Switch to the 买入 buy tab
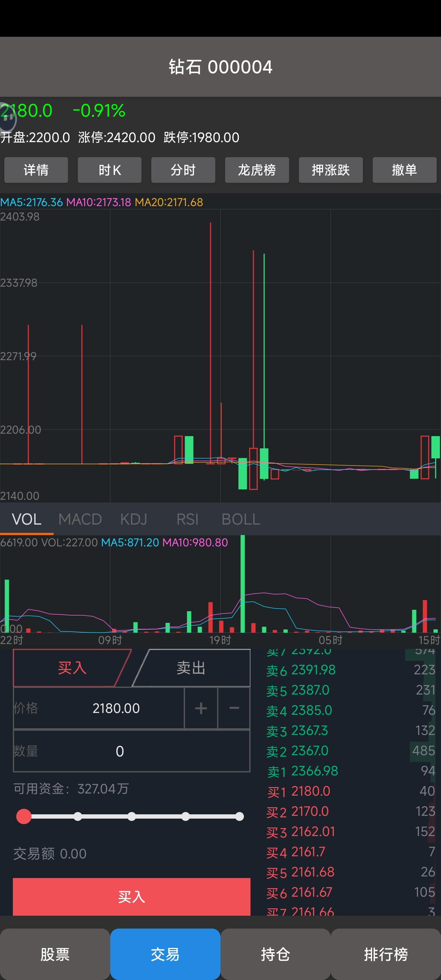441x980 pixels. coord(72,668)
